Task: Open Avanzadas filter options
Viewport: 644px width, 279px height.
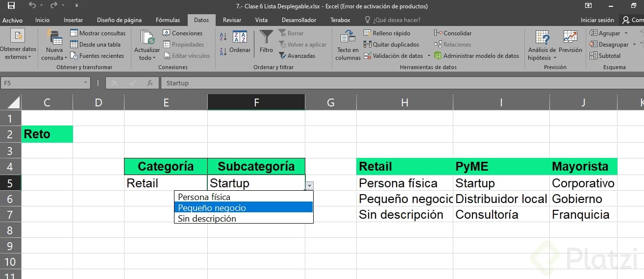Action: pyautogui.click(x=297, y=56)
